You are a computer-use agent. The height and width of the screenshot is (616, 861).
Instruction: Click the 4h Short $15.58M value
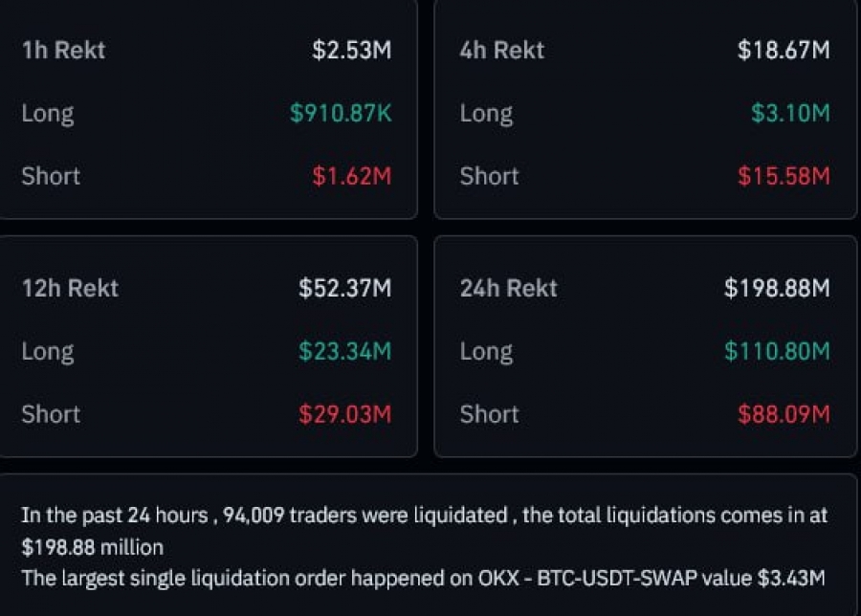click(x=784, y=176)
